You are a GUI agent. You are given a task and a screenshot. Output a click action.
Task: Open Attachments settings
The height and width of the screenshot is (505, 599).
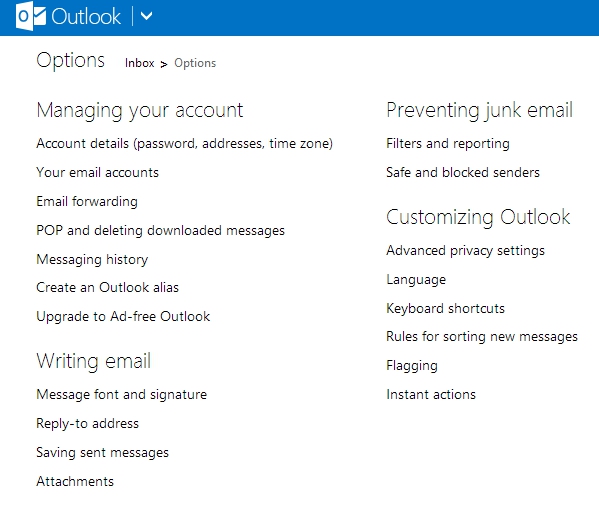coord(75,481)
